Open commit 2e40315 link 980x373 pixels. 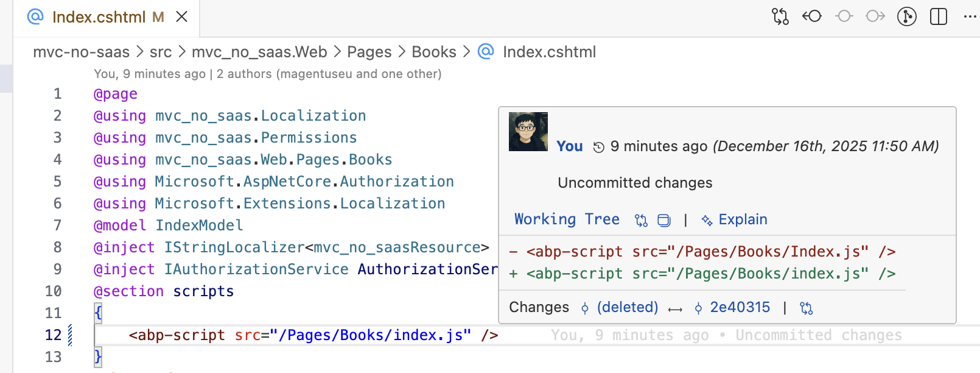coord(740,307)
